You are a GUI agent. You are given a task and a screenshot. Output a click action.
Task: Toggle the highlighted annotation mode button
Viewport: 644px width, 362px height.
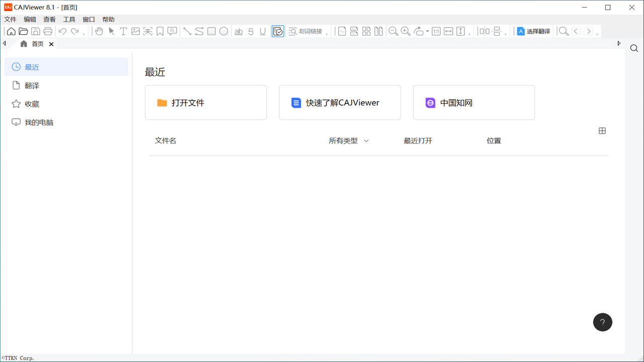(278, 31)
